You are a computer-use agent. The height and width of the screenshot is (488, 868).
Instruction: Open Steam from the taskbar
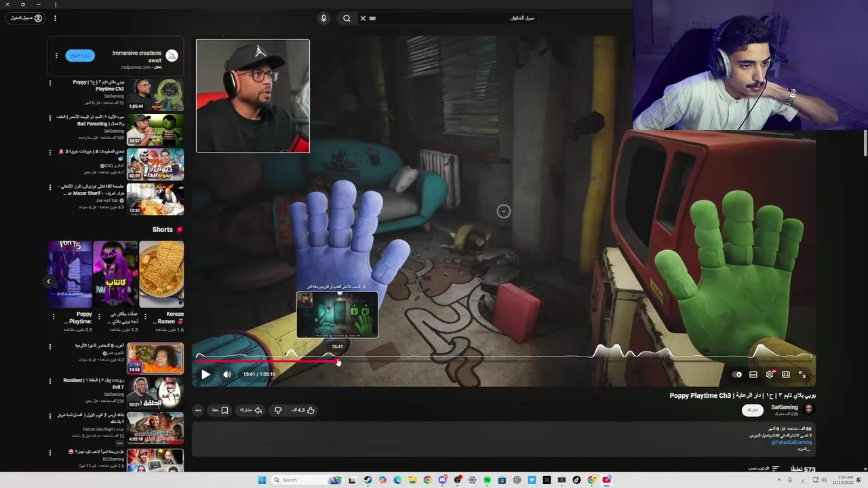[x=368, y=480]
